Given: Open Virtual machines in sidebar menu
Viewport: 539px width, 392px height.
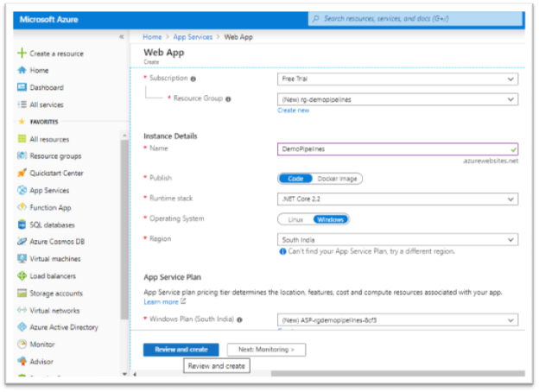Looking at the screenshot, I should pos(55,259).
